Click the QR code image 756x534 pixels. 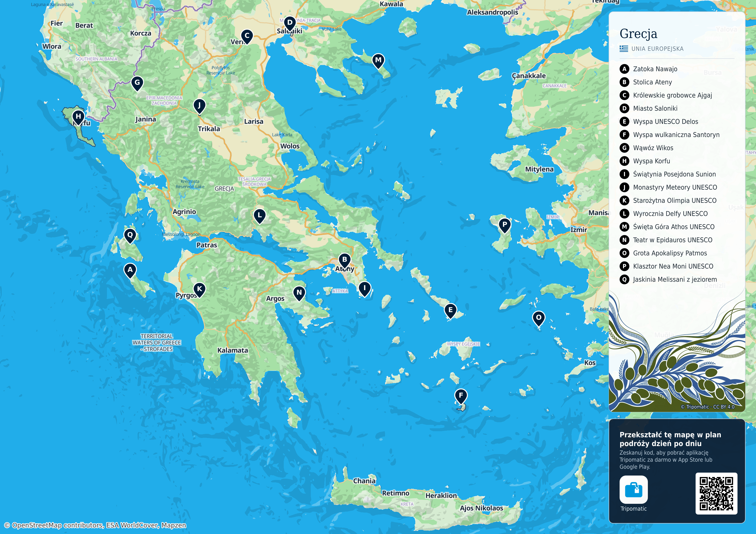point(716,494)
